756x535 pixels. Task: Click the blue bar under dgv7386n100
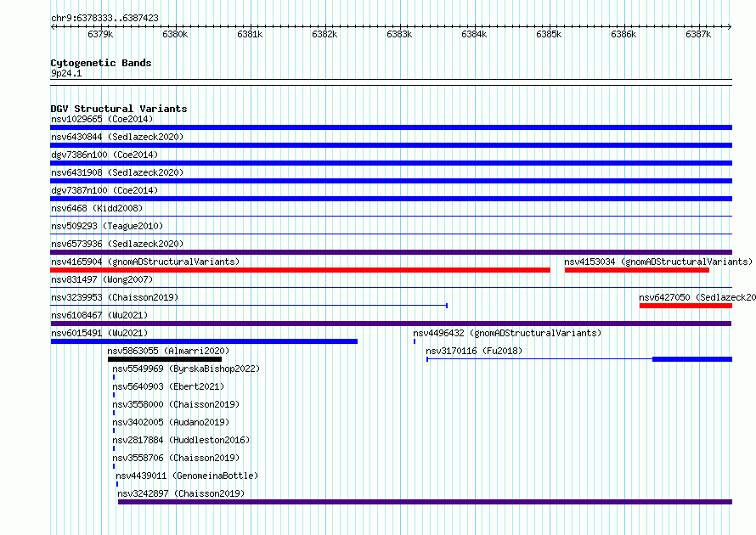pyautogui.click(x=391, y=163)
